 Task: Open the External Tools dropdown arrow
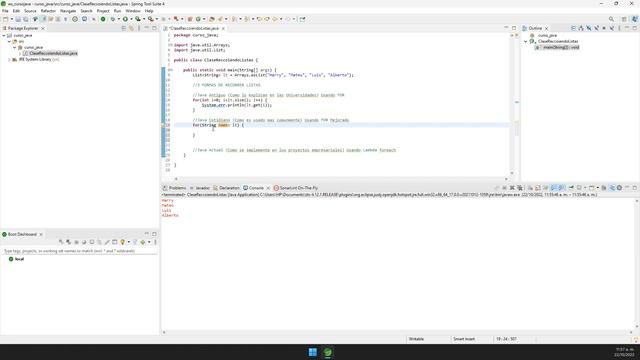(157, 19)
